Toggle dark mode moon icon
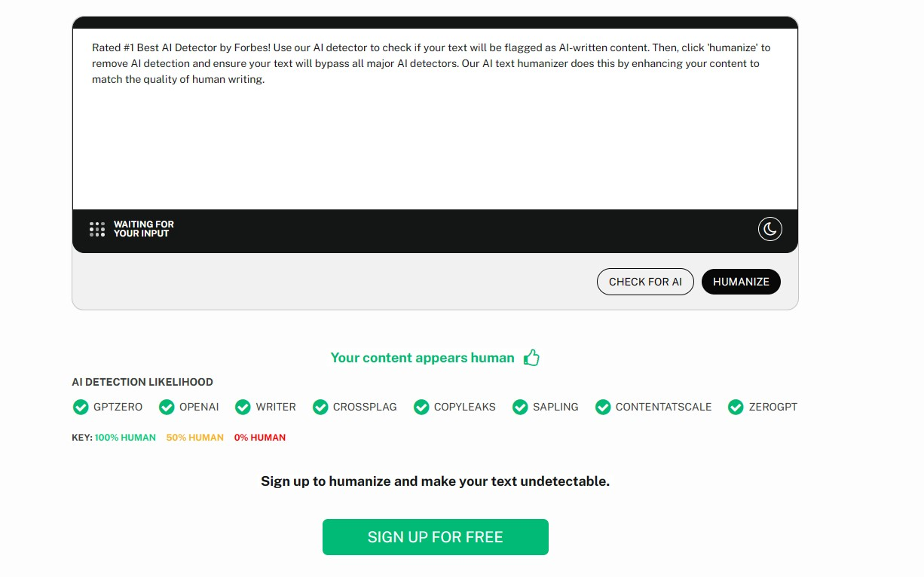924x577 pixels. coord(769,229)
